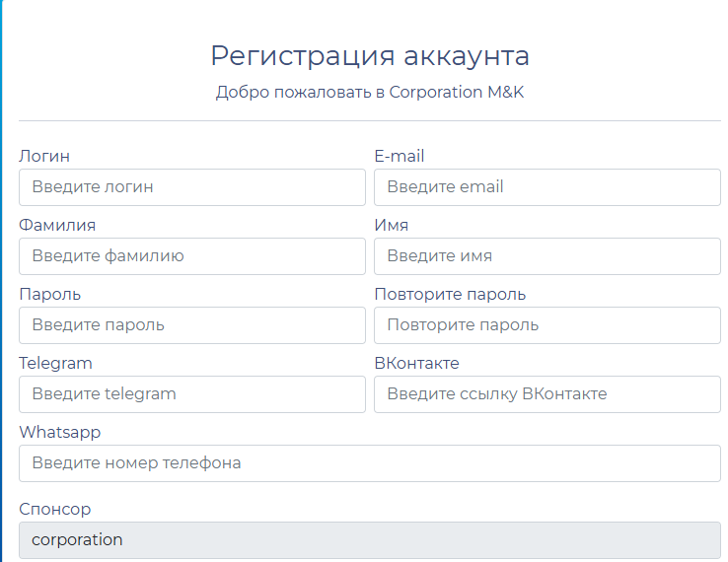The height and width of the screenshot is (562, 728).
Task: Select the Фамилия label
Action: (57, 225)
